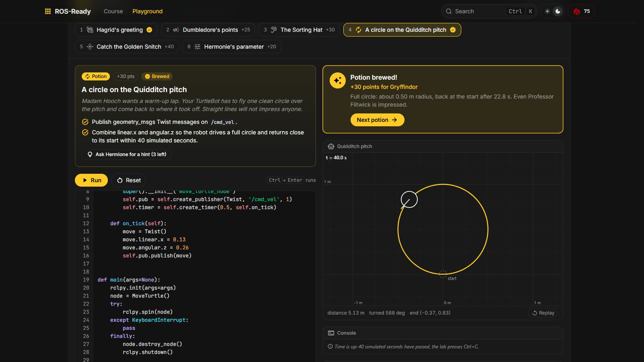Click the Brewed status badge
The height and width of the screenshot is (362, 644).
click(157, 76)
